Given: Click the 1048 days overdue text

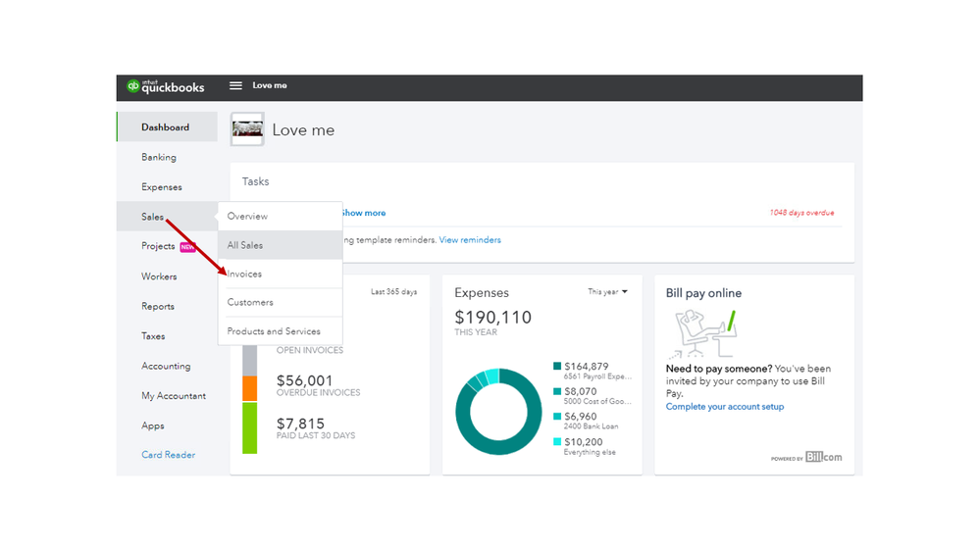Looking at the screenshot, I should pos(801,213).
